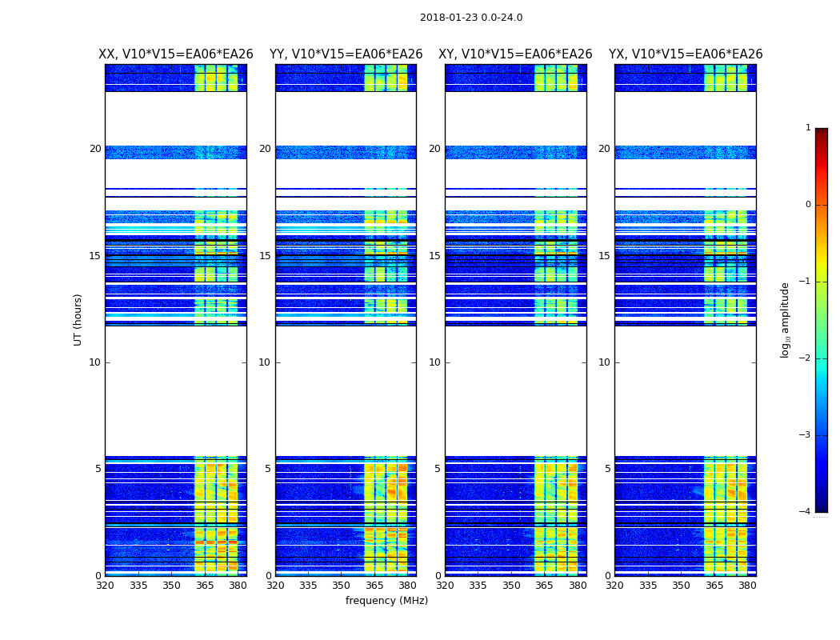Image resolution: width=840 pixels, height=640 pixels.
Task: Click the date title 2018-01-23 0.0-24.0
Action: pyautogui.click(x=470, y=18)
